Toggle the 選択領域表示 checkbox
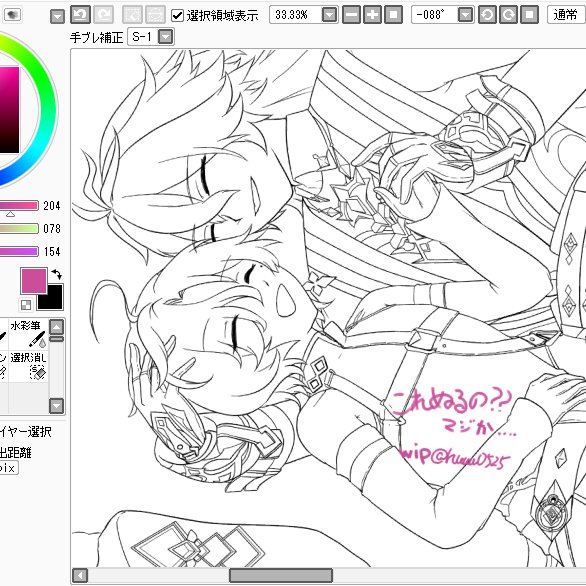 (x=177, y=15)
